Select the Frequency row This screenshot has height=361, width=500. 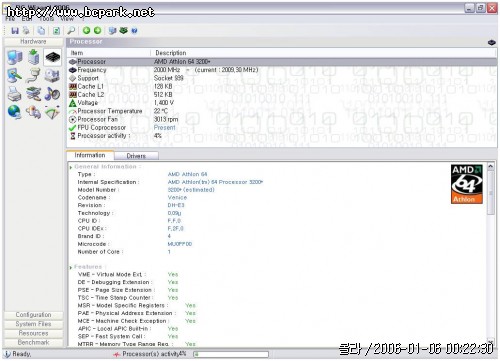[282, 70]
